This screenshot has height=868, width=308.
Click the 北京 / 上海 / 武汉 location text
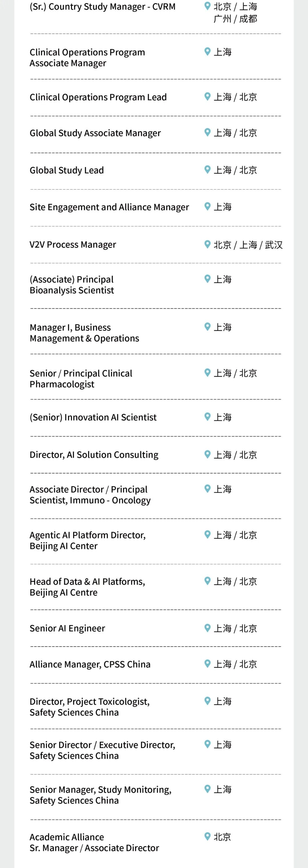point(248,244)
